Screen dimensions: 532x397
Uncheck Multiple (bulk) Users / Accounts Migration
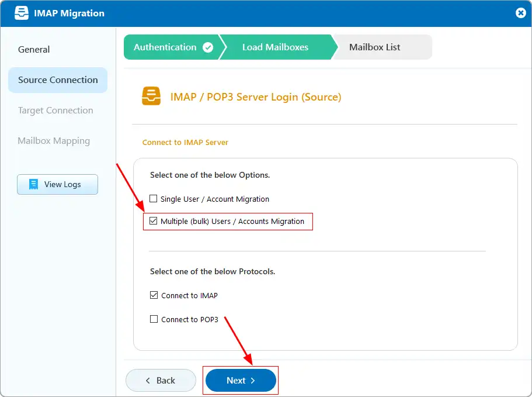154,221
